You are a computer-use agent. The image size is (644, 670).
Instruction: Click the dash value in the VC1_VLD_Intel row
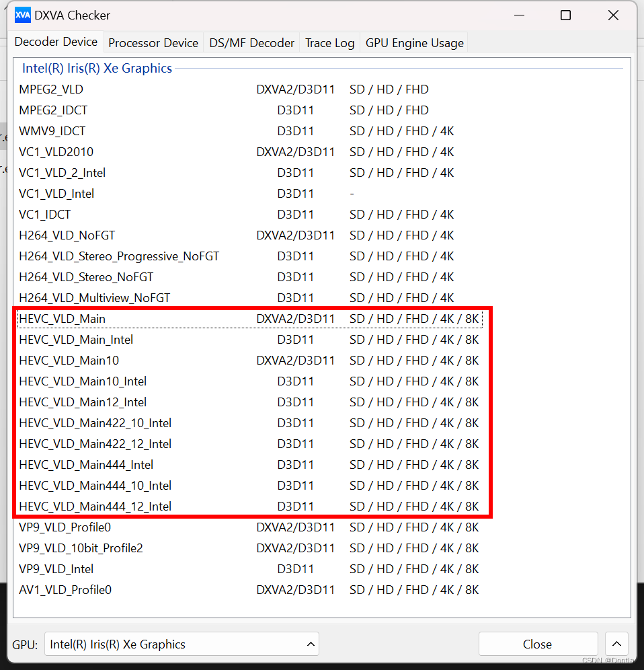pos(352,194)
